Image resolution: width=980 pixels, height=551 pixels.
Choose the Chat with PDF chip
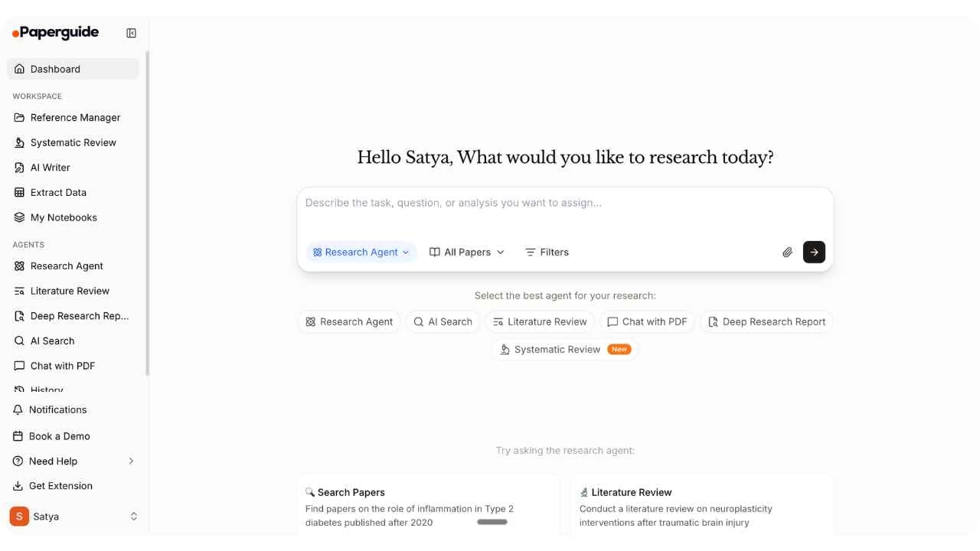[x=647, y=321]
